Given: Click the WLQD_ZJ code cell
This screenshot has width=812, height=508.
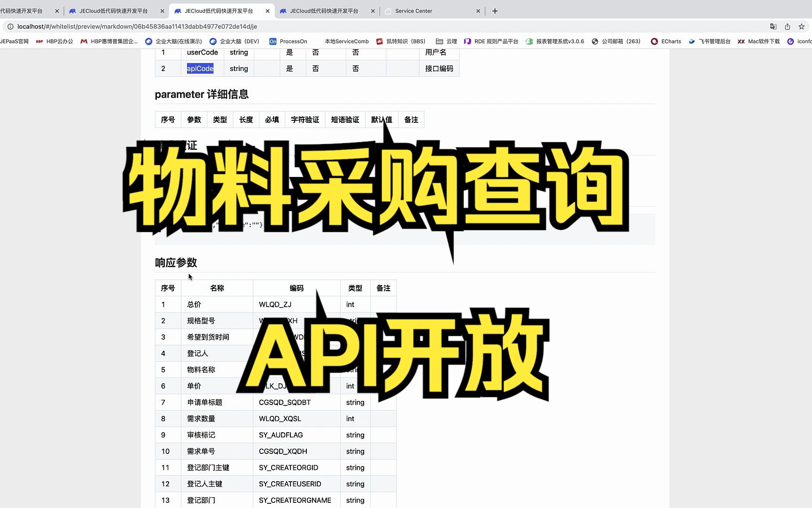Looking at the screenshot, I should point(297,304).
